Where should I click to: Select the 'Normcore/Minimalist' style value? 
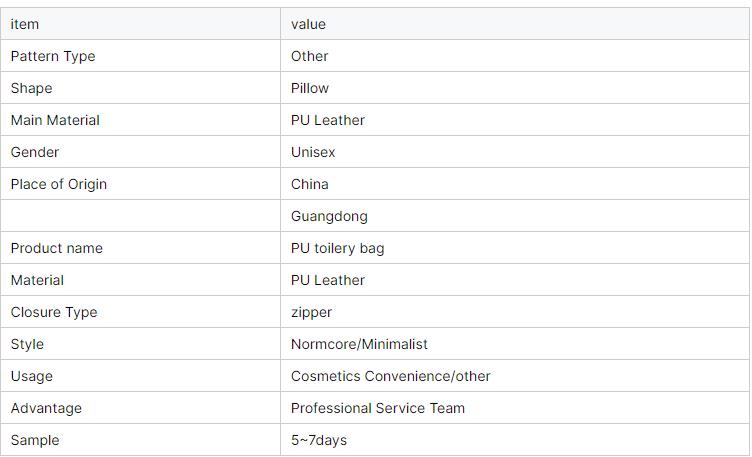(x=359, y=344)
